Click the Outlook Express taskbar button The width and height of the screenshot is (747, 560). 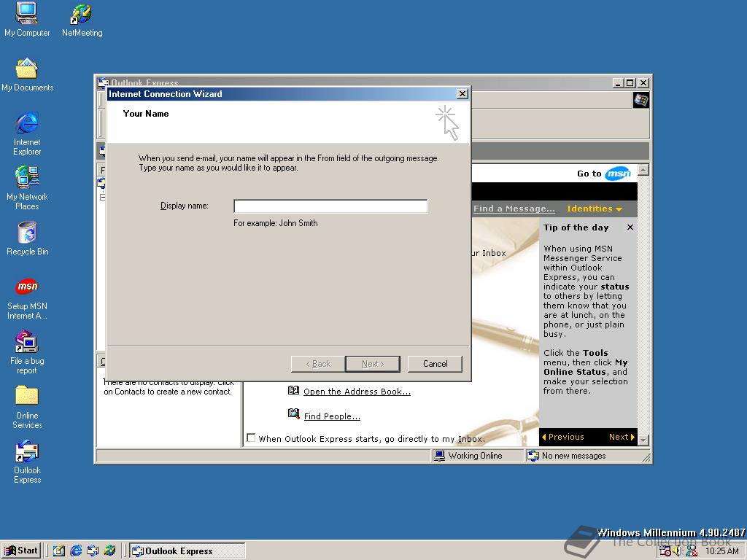point(187,551)
